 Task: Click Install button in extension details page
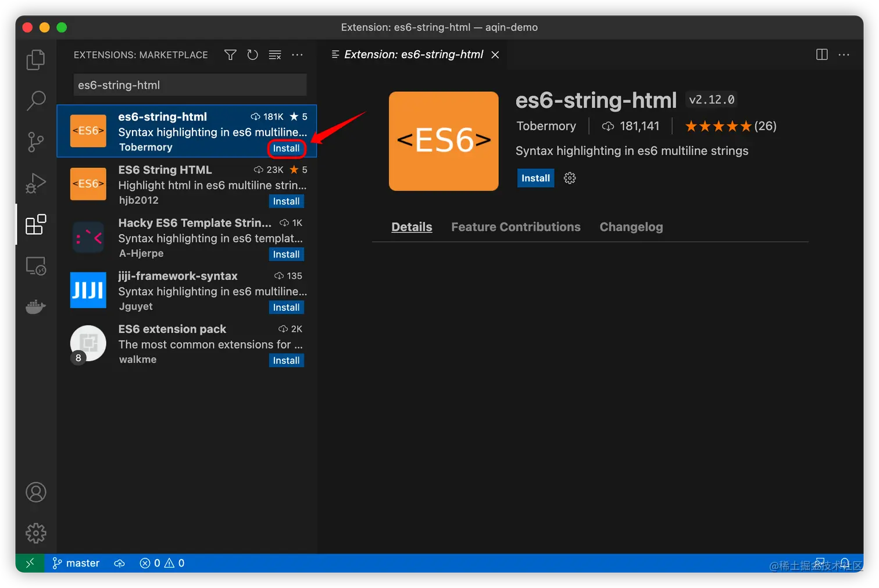point(535,178)
